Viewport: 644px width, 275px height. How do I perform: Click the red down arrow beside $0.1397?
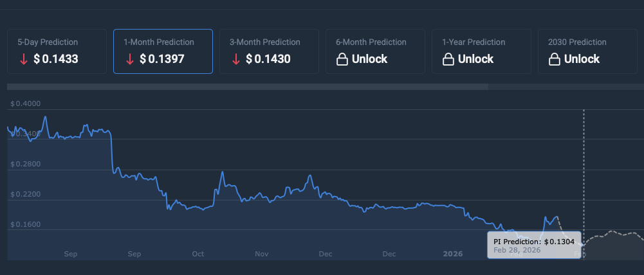(130, 60)
